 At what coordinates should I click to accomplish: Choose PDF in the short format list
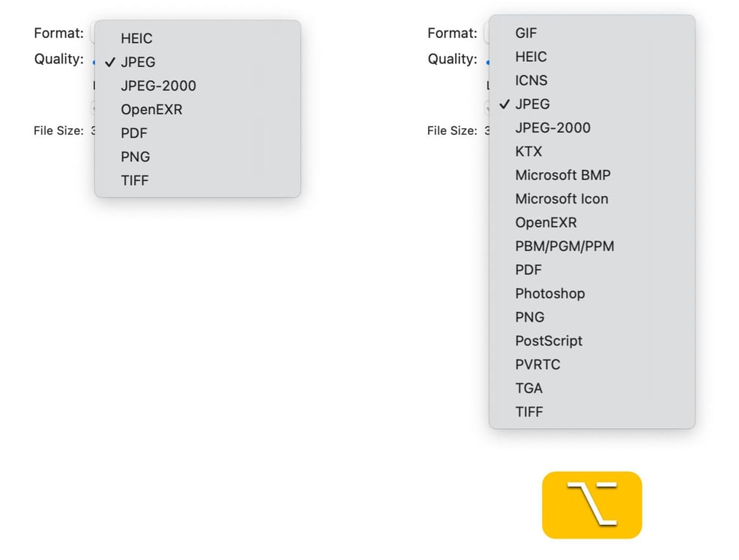click(198, 133)
